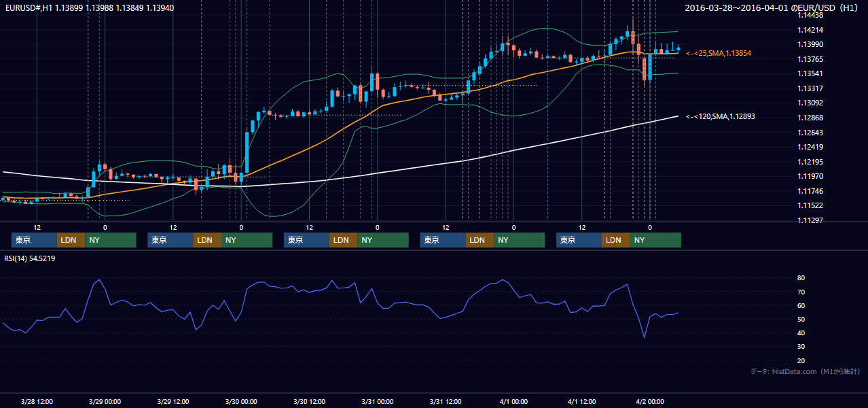Click RSI scale value 70
The image size is (868, 408).
(x=801, y=292)
